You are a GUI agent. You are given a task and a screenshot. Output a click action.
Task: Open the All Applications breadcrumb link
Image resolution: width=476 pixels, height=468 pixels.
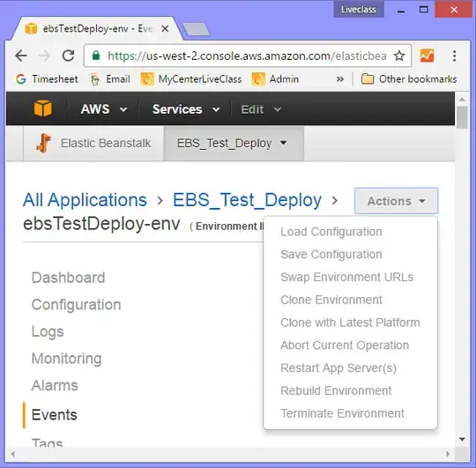[x=85, y=200]
